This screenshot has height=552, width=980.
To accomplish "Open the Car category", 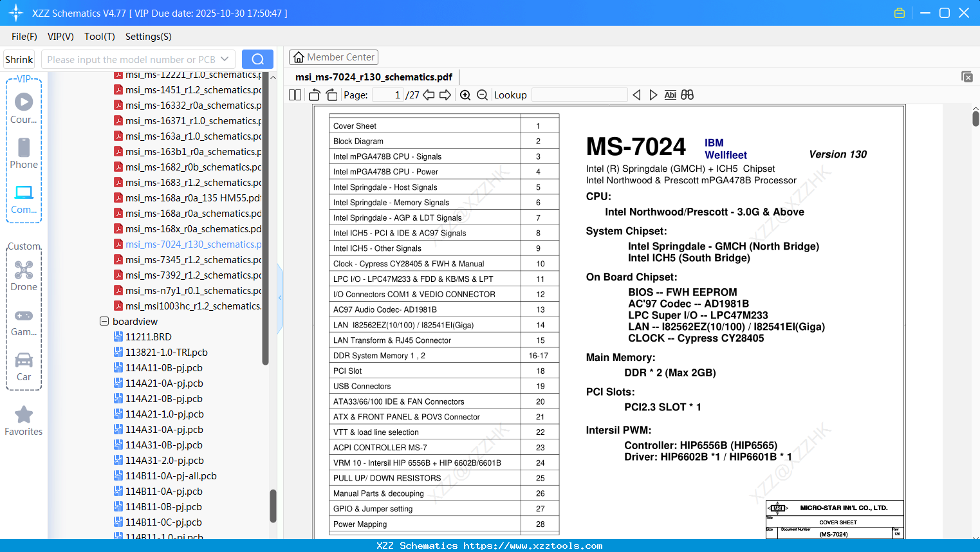I will (x=24, y=366).
